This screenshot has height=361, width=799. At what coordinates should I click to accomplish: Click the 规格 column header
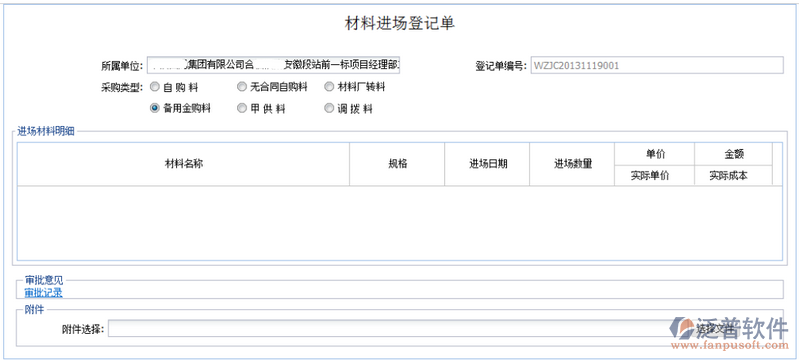point(397,164)
